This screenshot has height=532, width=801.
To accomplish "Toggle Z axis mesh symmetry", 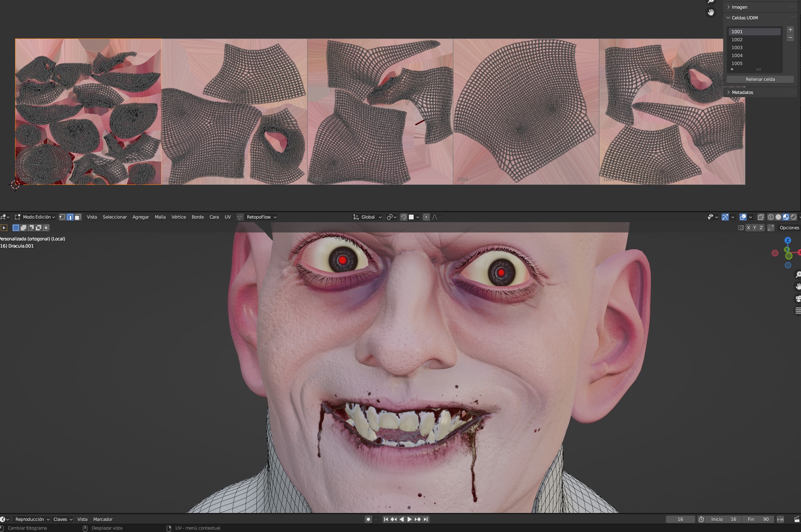I will (x=761, y=228).
